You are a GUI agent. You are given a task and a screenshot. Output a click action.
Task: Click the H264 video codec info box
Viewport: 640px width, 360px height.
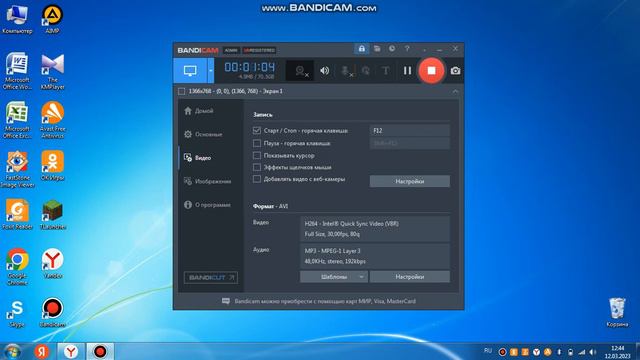click(x=375, y=229)
